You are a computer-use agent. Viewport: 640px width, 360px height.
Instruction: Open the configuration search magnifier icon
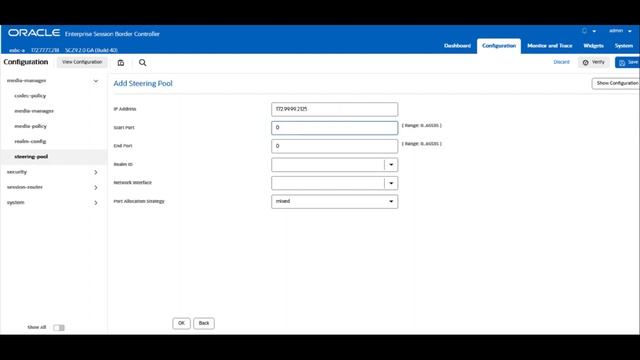(142, 62)
